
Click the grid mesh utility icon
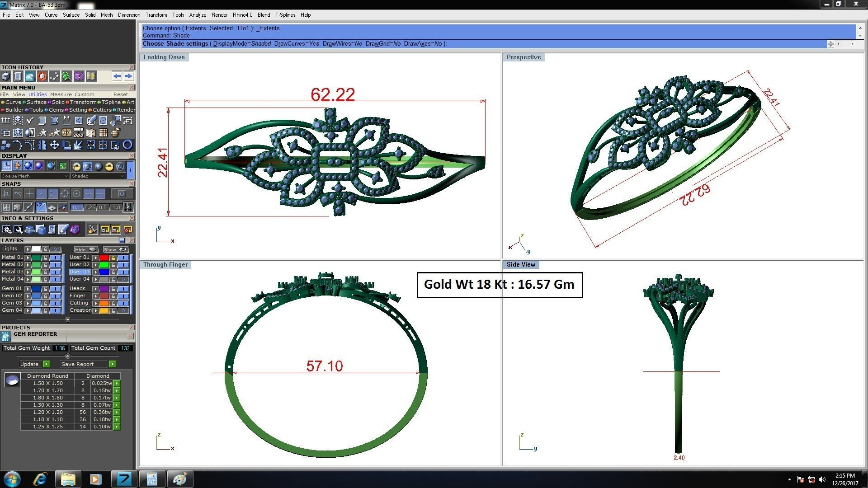(103, 133)
